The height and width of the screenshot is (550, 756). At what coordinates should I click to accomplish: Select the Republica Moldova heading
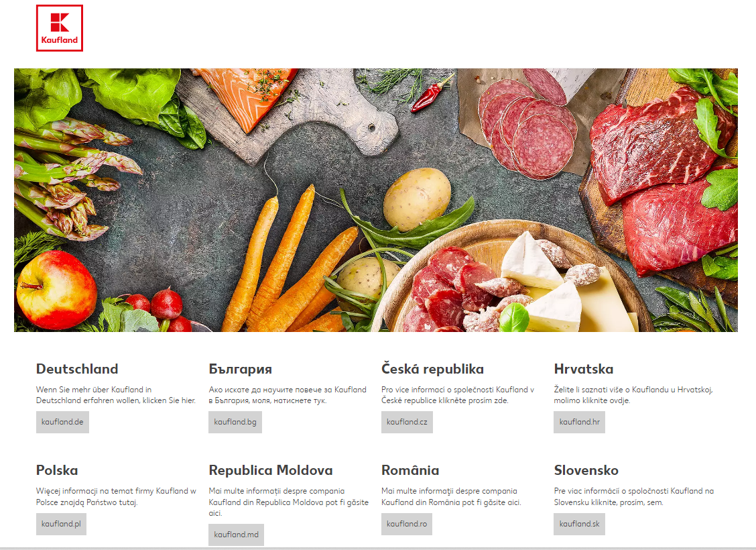(271, 470)
